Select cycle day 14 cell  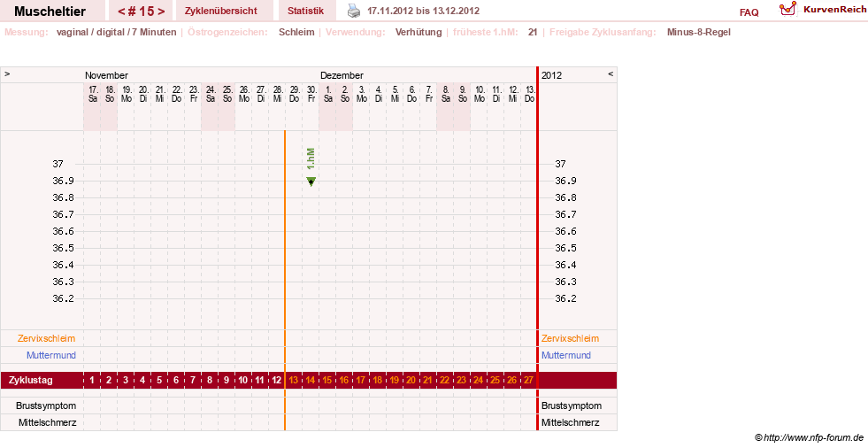click(311, 380)
